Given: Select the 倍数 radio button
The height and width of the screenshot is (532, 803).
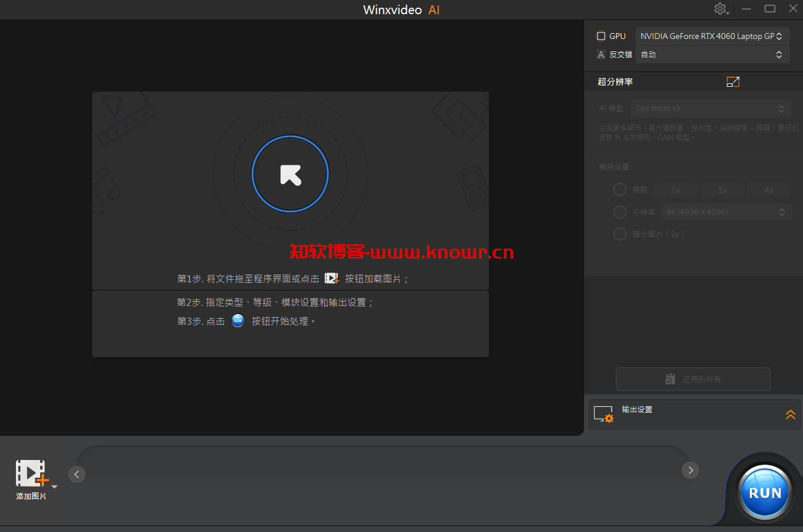Looking at the screenshot, I should 620,190.
